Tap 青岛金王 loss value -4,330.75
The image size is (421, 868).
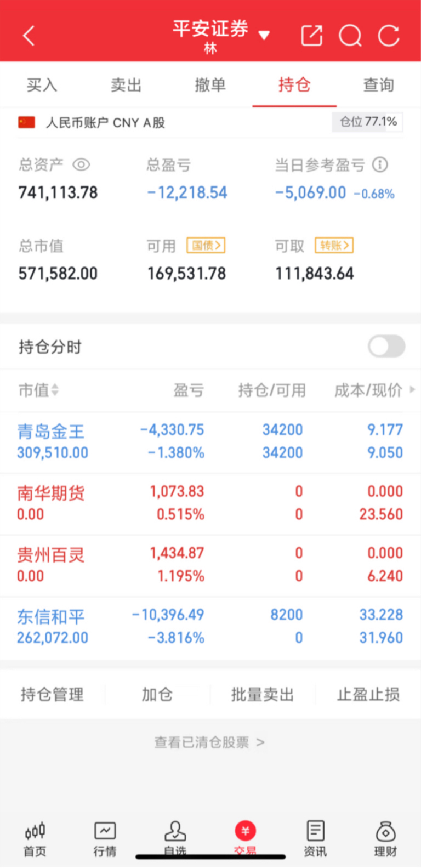pos(172,430)
